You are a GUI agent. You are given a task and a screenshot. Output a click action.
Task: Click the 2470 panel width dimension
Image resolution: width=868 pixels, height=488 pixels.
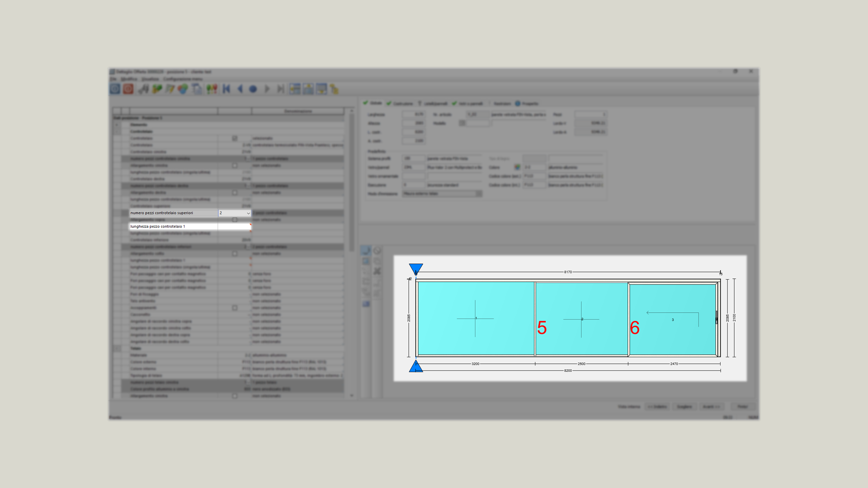(x=674, y=364)
